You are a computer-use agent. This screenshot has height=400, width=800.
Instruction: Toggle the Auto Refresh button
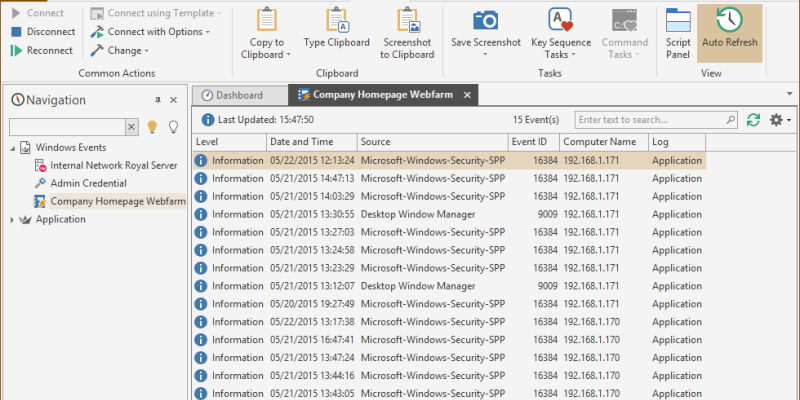pos(729,32)
